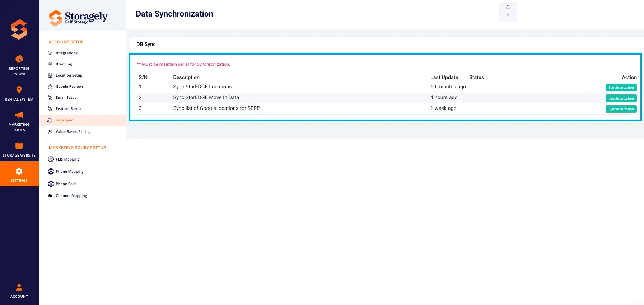The height and width of the screenshot is (305, 644).
Task: Click the Phone Calls icon
Action: [51, 184]
